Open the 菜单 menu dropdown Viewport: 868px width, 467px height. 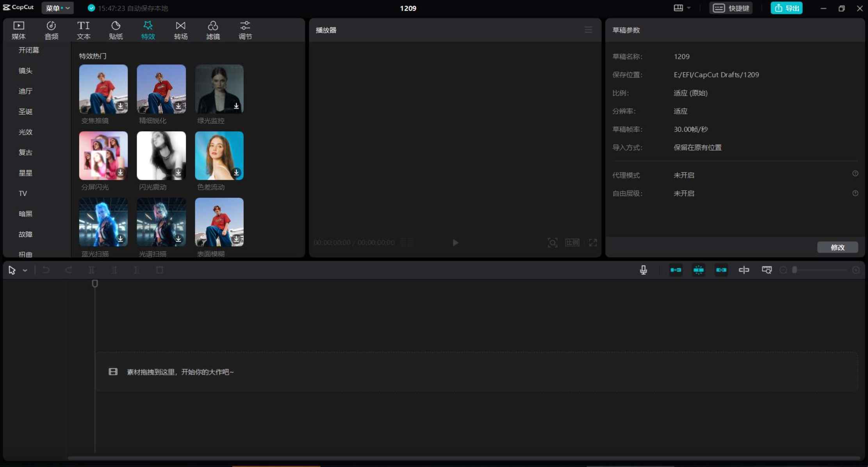click(x=57, y=8)
